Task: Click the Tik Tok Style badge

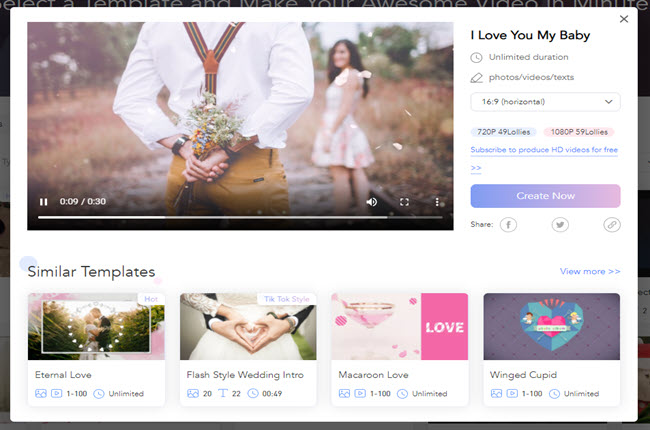Action: [286, 299]
